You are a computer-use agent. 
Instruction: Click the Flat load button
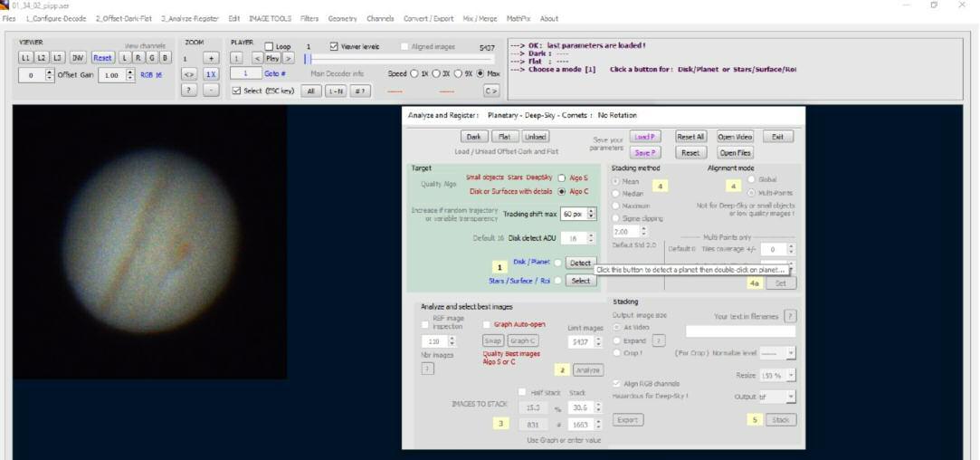click(504, 137)
